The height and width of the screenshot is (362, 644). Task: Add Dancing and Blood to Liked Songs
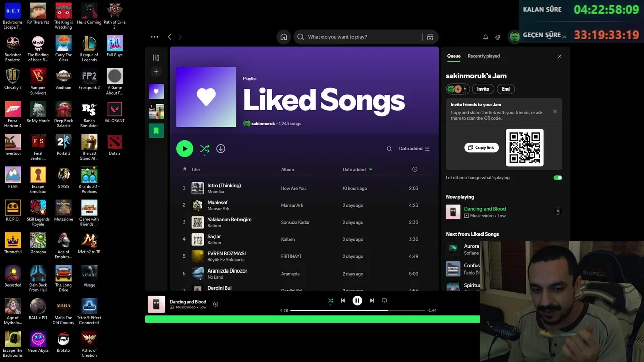tap(215, 304)
